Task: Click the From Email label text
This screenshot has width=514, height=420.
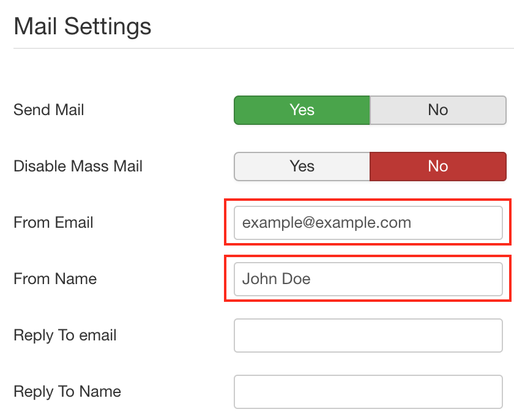Action: pyautogui.click(x=53, y=223)
